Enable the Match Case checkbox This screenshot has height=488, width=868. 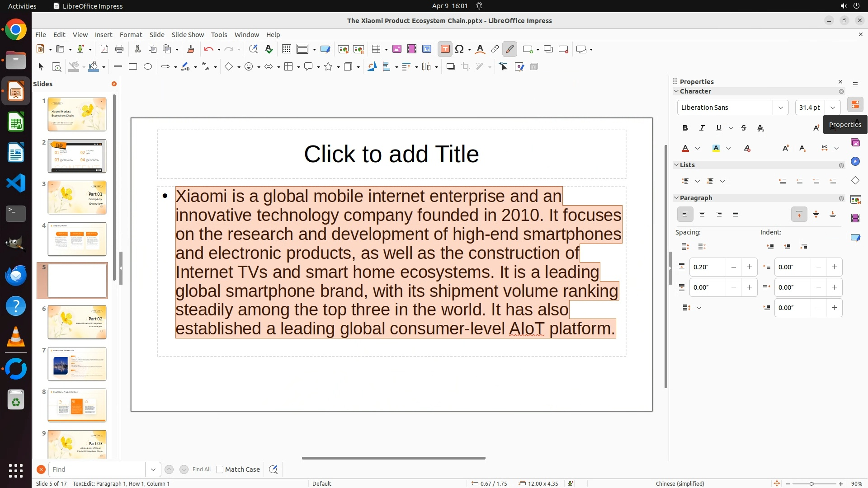(220, 469)
